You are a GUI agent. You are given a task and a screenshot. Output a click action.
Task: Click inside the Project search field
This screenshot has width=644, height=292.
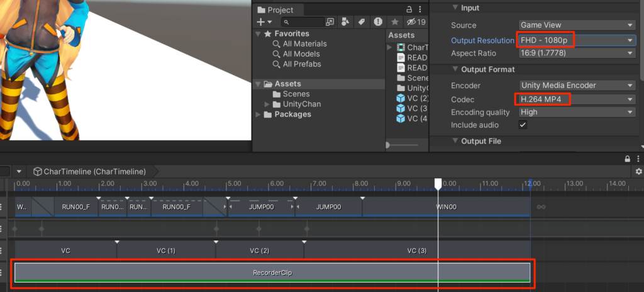coord(303,22)
